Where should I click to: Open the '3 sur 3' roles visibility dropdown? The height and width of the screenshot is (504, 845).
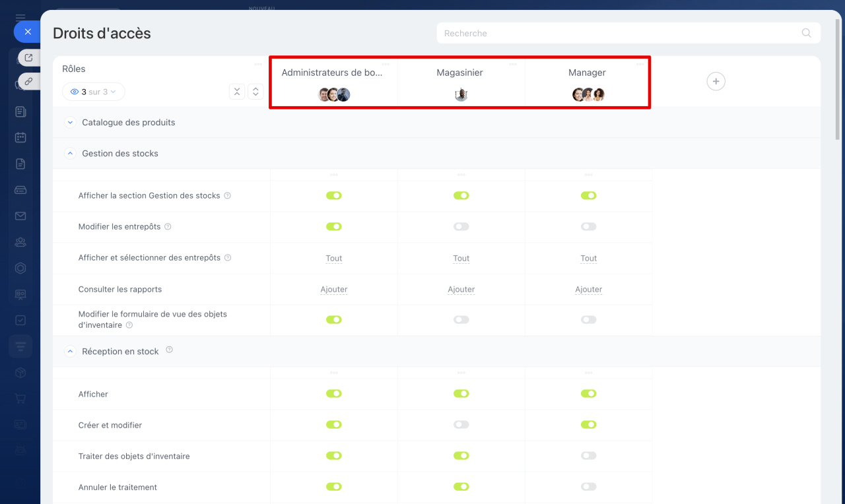pyautogui.click(x=94, y=92)
